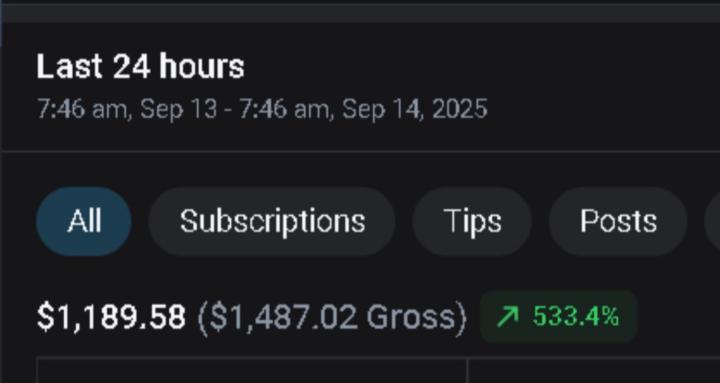Click the $1,487.02 Gross figure
720x383 pixels.
coord(332,317)
